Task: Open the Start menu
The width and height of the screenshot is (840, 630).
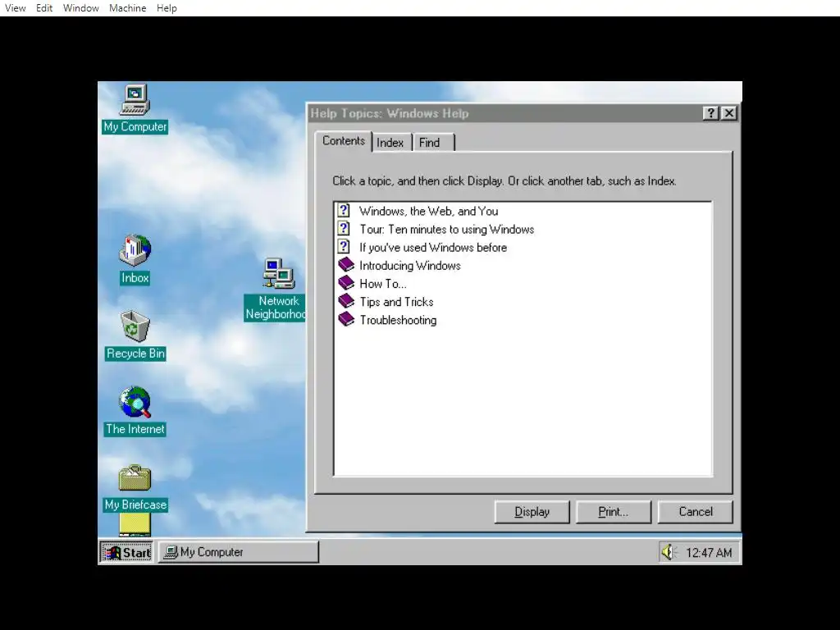Action: coord(127,552)
